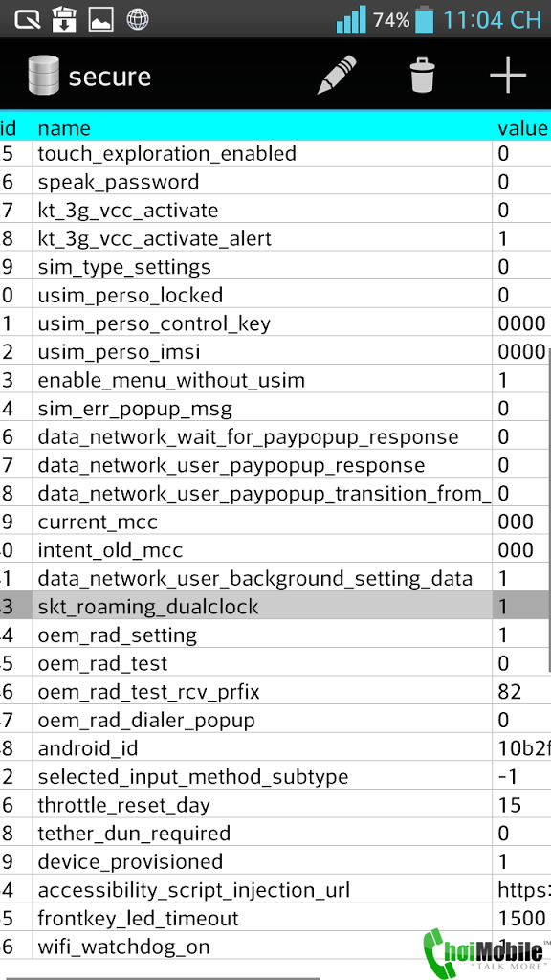
Task: Tap the pencil edit icon
Action: click(337, 75)
